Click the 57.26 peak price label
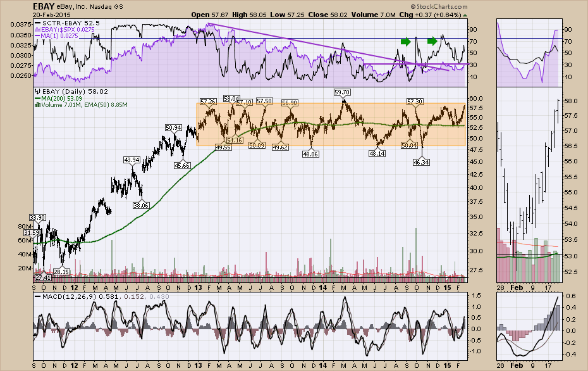Image resolution: width=588 pixels, height=371 pixels. pyautogui.click(x=208, y=101)
